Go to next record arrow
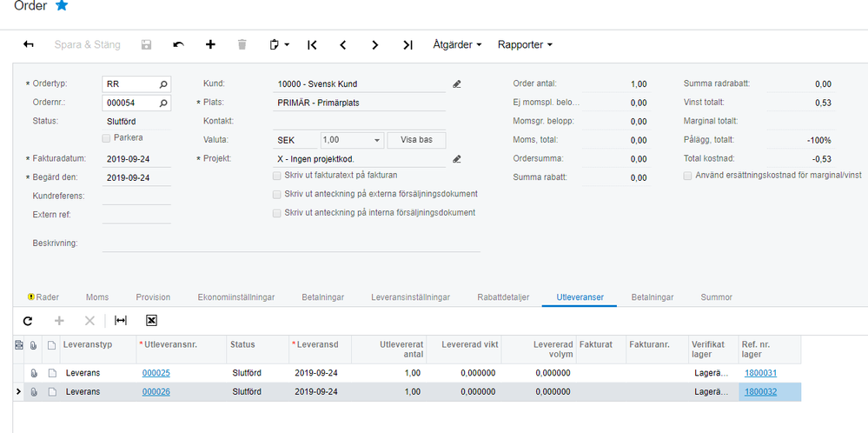 [374, 44]
